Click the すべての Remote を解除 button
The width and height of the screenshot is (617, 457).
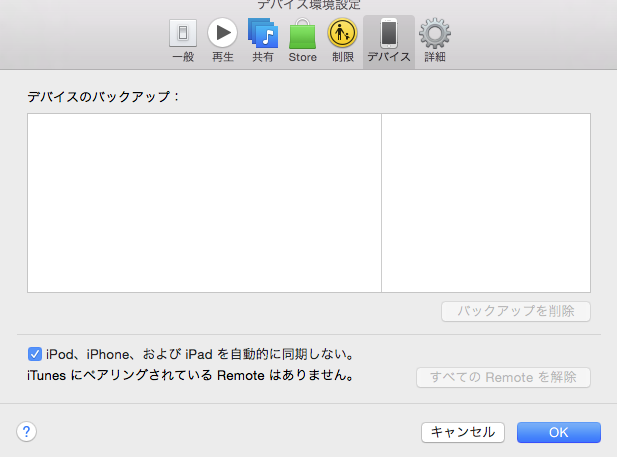pyautogui.click(x=503, y=377)
